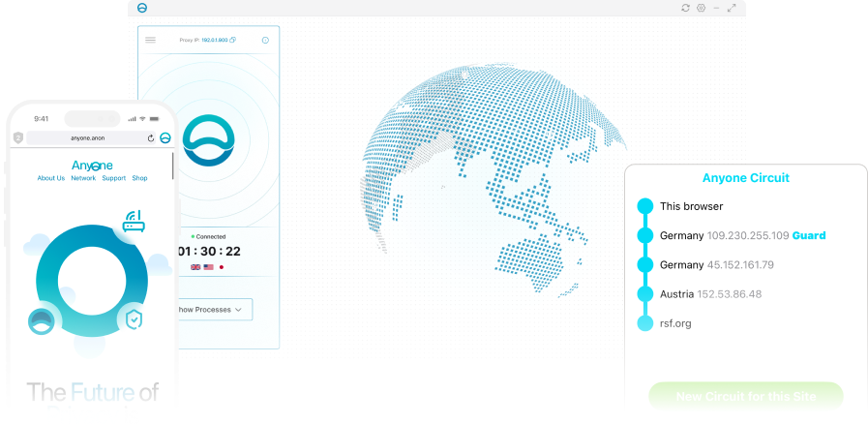Reload the page in the mobile browser
This screenshot has width=868, height=424.
[151, 138]
